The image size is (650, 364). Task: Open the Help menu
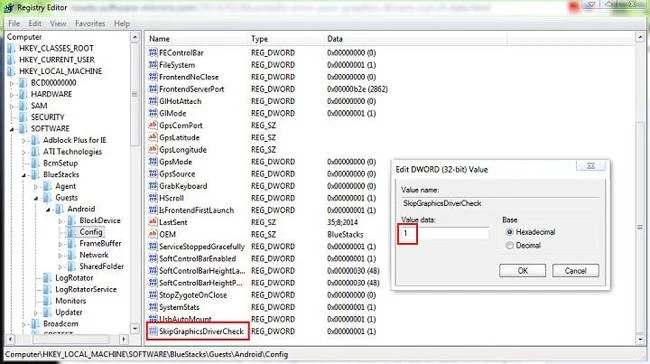122,24
